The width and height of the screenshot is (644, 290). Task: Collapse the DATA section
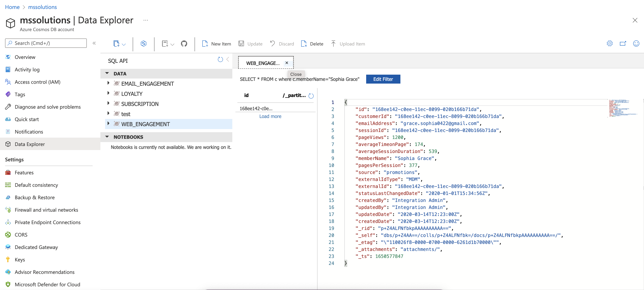[x=107, y=73]
